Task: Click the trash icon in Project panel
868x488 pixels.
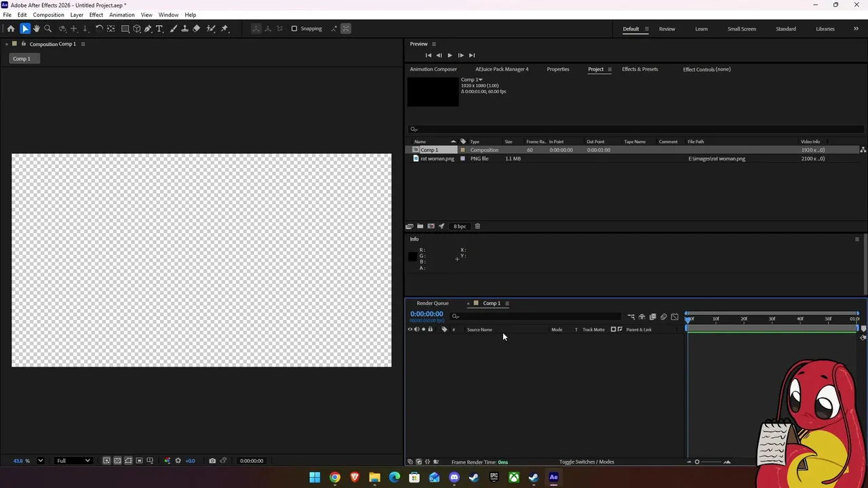Action: coord(477,226)
